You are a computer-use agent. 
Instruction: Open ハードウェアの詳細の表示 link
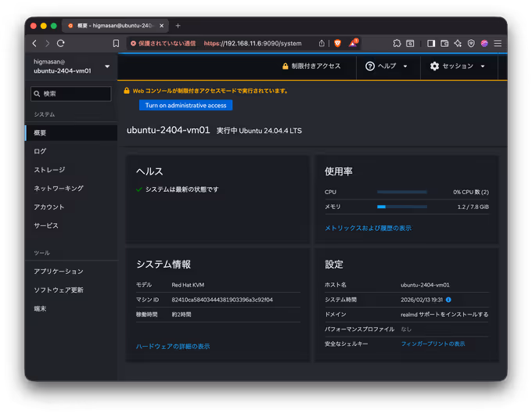(173, 347)
